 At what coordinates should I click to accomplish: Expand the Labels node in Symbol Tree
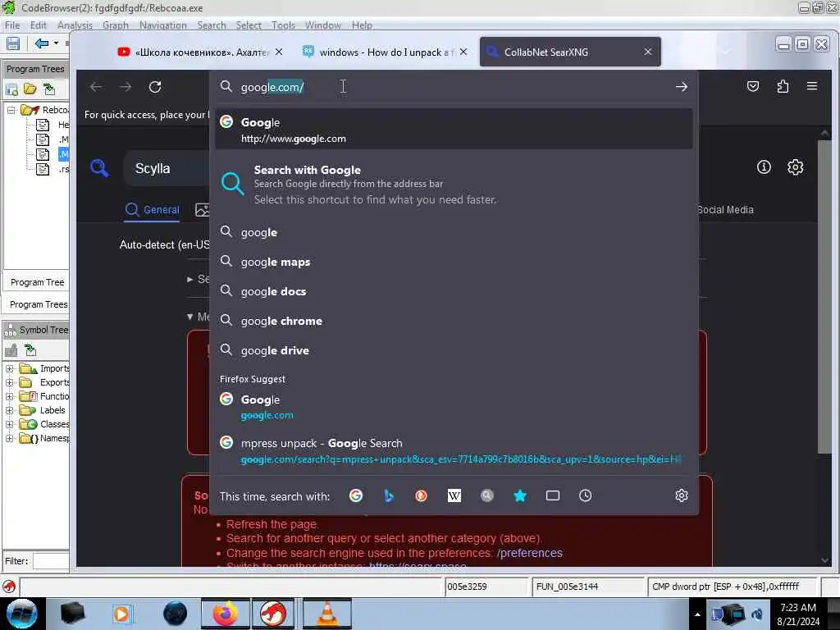pos(9,410)
